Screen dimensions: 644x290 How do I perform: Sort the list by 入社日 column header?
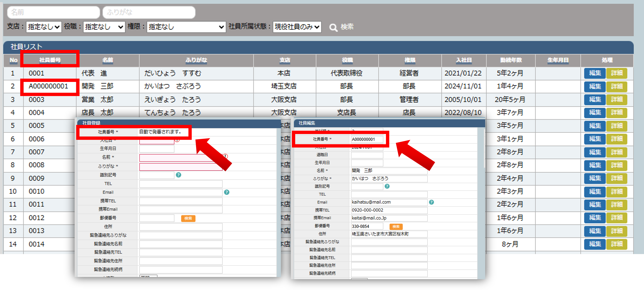tap(464, 60)
